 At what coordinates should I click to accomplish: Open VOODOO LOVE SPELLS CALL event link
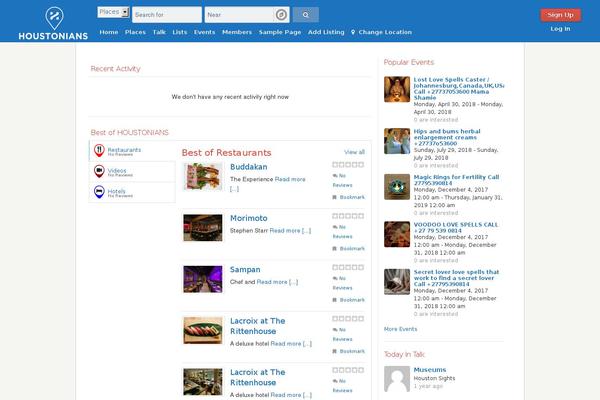pyautogui.click(x=456, y=227)
